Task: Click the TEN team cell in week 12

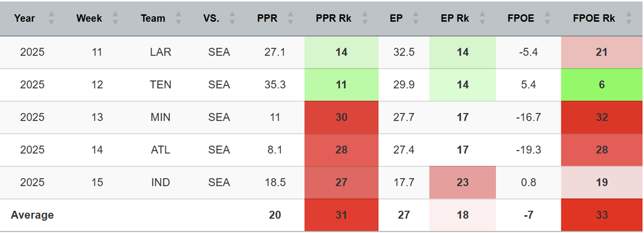Action: pos(160,85)
